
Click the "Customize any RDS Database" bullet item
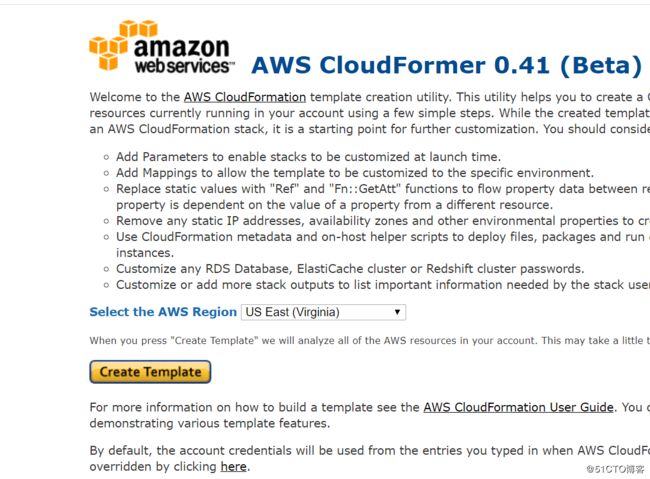click(350, 268)
